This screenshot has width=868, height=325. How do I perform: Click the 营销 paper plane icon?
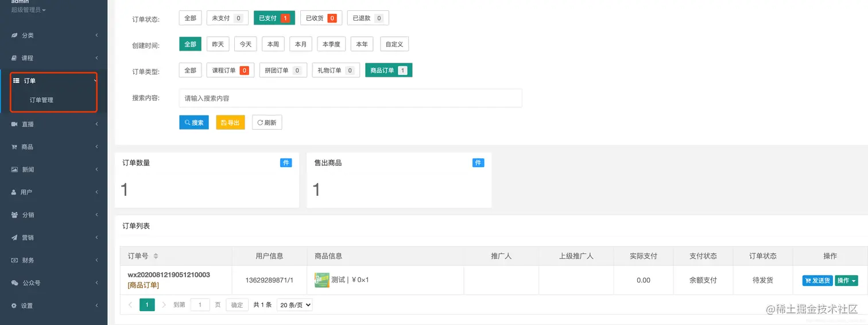coord(14,238)
